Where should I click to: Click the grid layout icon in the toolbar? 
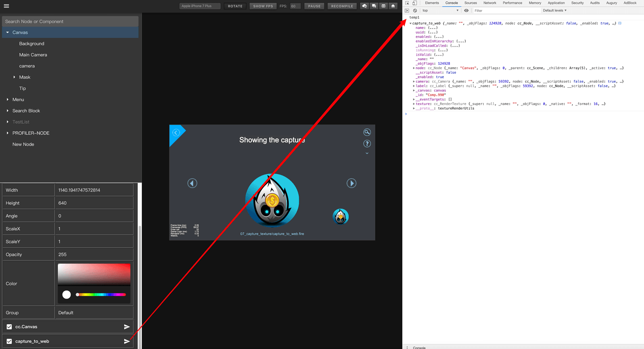tap(383, 6)
